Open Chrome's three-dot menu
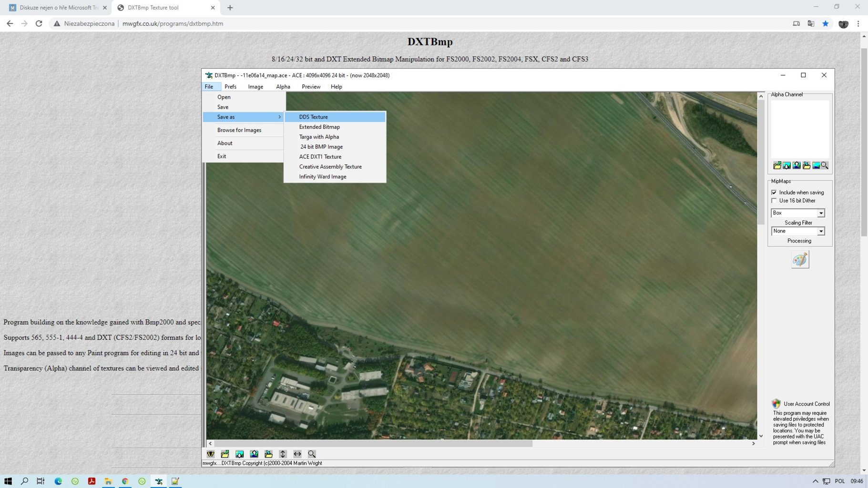 tap(858, 23)
